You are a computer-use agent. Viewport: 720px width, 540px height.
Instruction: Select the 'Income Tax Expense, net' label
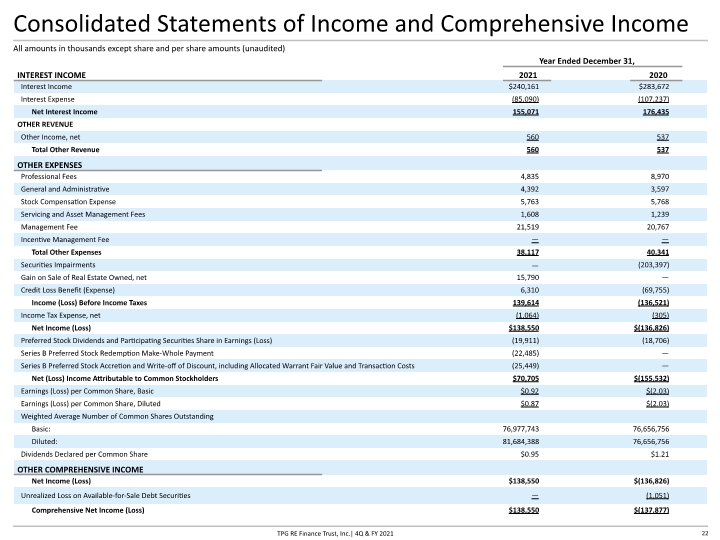click(x=60, y=315)
